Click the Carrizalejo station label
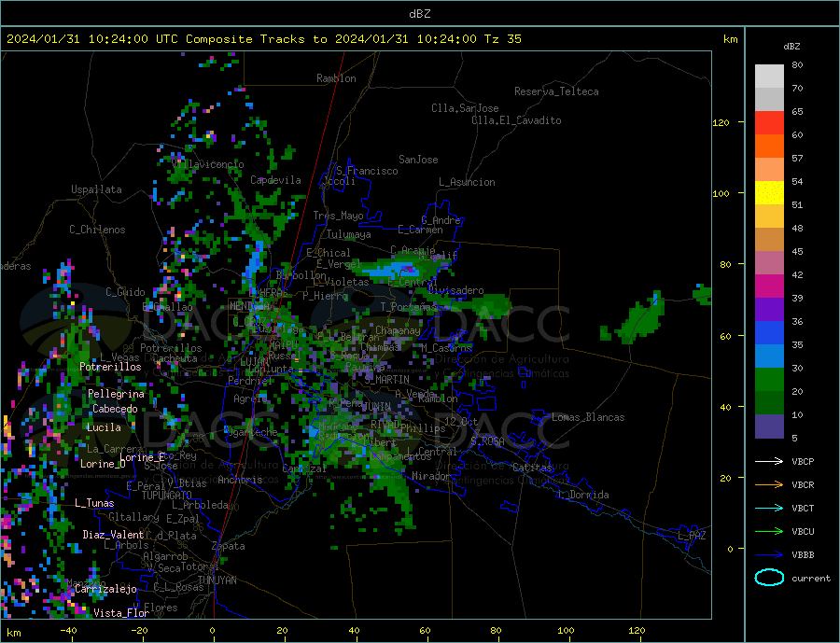The width and height of the screenshot is (840, 643). [x=105, y=590]
